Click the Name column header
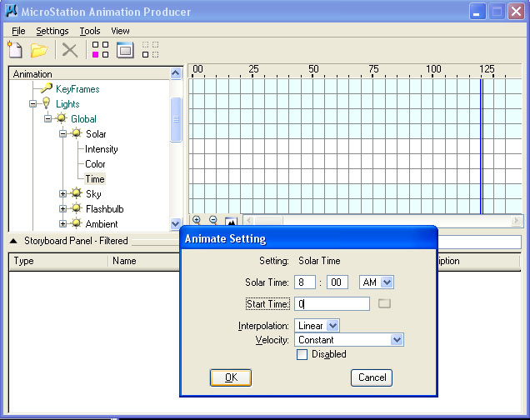This screenshot has height=420, width=530. [x=144, y=261]
